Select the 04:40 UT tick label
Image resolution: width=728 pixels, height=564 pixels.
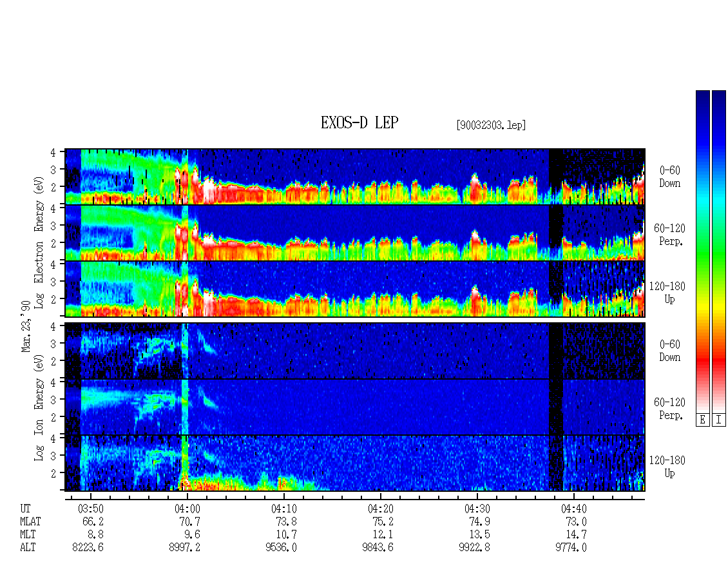(574, 509)
